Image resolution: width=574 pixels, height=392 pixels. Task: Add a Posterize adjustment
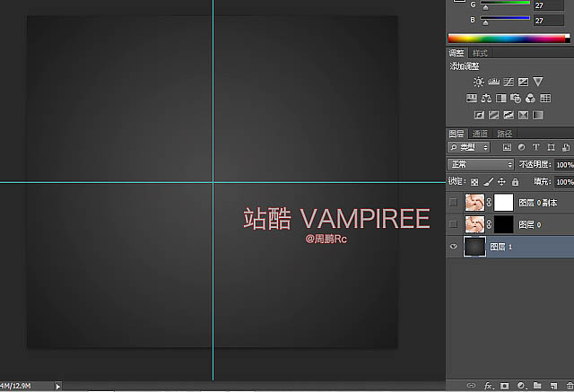[x=494, y=116]
